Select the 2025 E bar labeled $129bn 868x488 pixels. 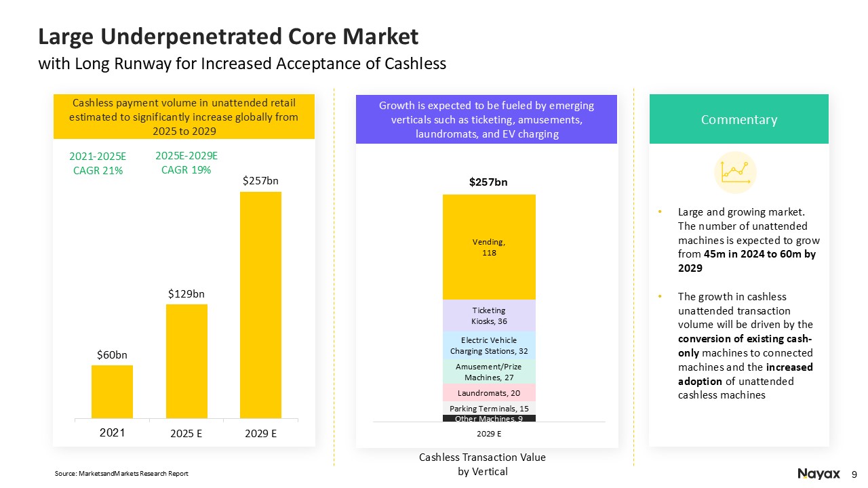(186, 361)
